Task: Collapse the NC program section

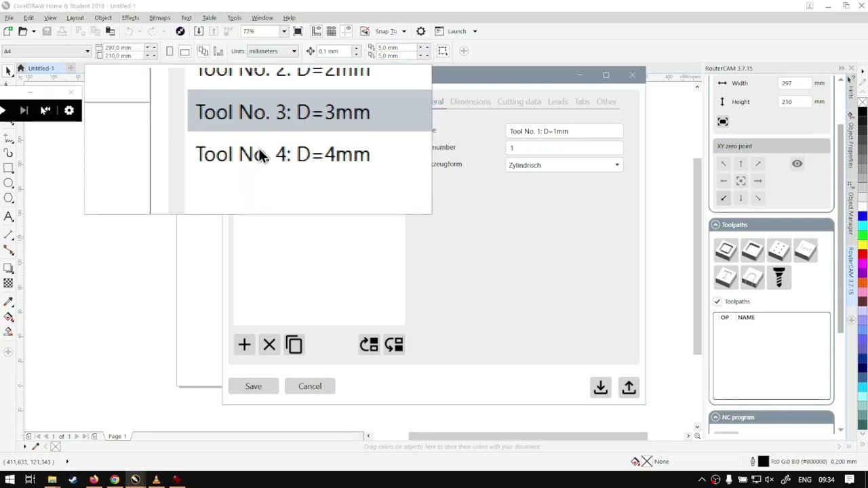Action: click(x=715, y=418)
